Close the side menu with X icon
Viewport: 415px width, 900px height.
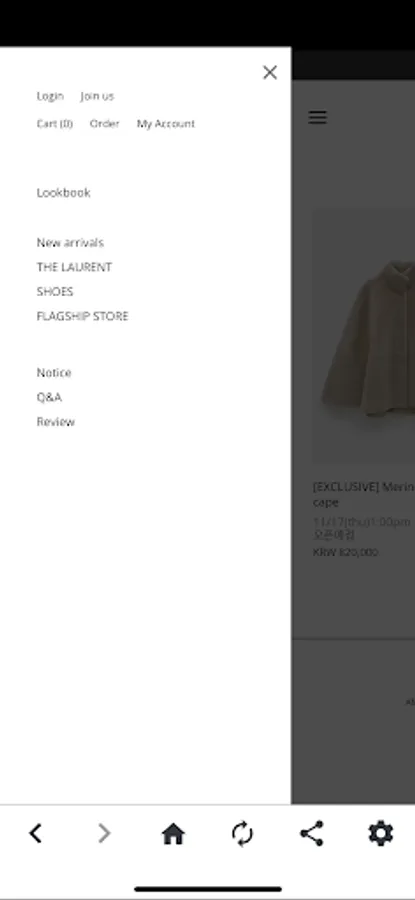270,72
